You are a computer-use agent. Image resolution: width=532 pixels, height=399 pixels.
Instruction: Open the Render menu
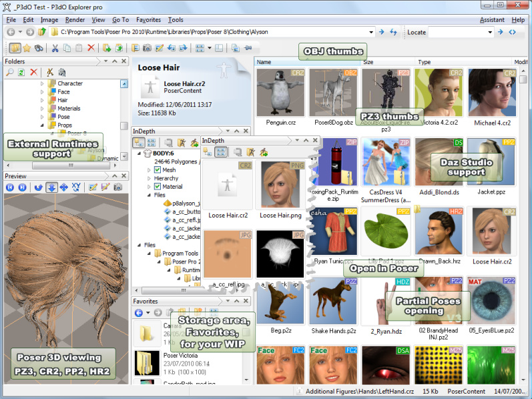pos(75,20)
